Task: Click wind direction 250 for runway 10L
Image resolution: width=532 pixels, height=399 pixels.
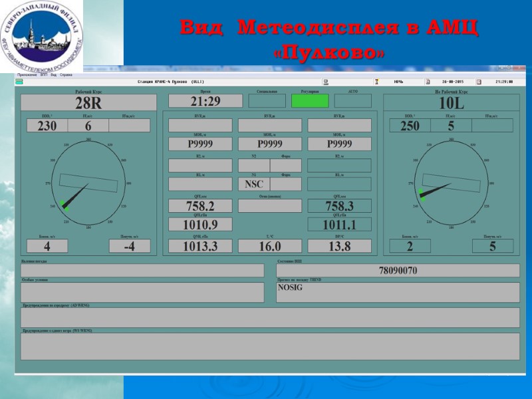Action: [410, 126]
